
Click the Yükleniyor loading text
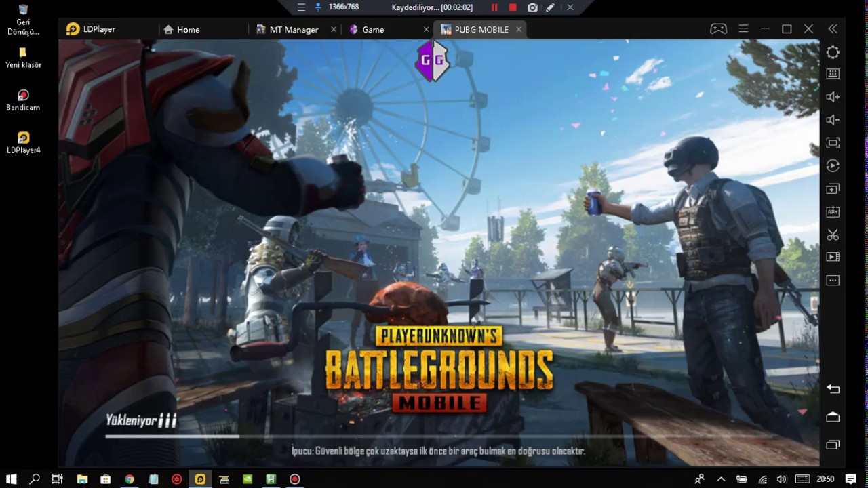[x=141, y=420]
